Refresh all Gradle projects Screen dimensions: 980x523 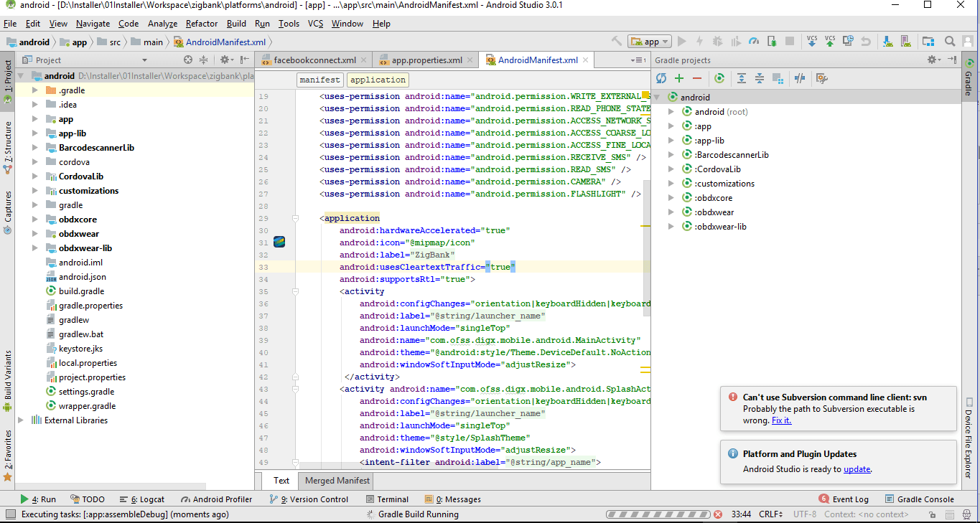(x=661, y=78)
